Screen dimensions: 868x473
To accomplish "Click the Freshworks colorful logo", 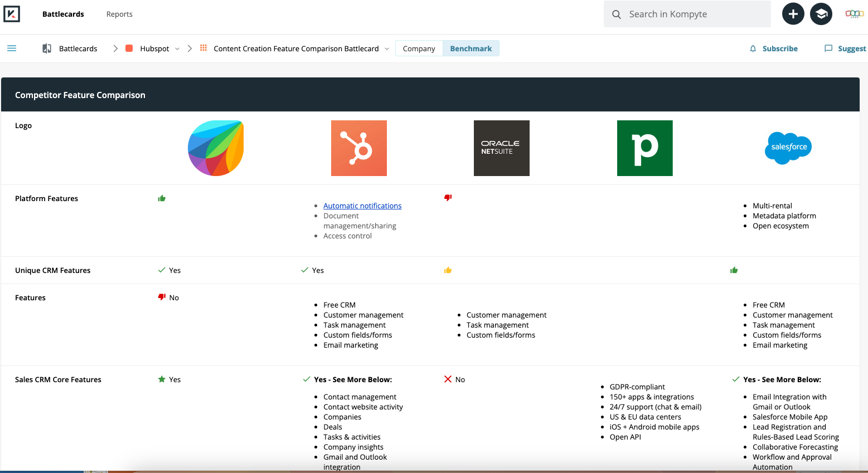I will click(216, 148).
